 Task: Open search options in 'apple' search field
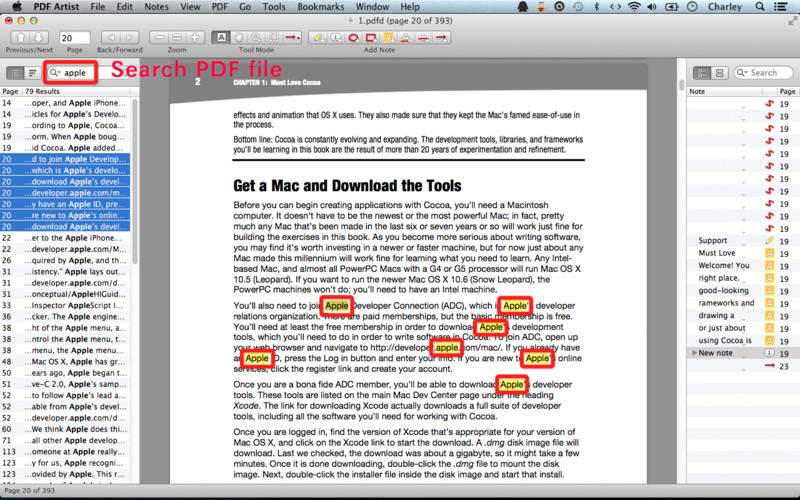point(55,73)
